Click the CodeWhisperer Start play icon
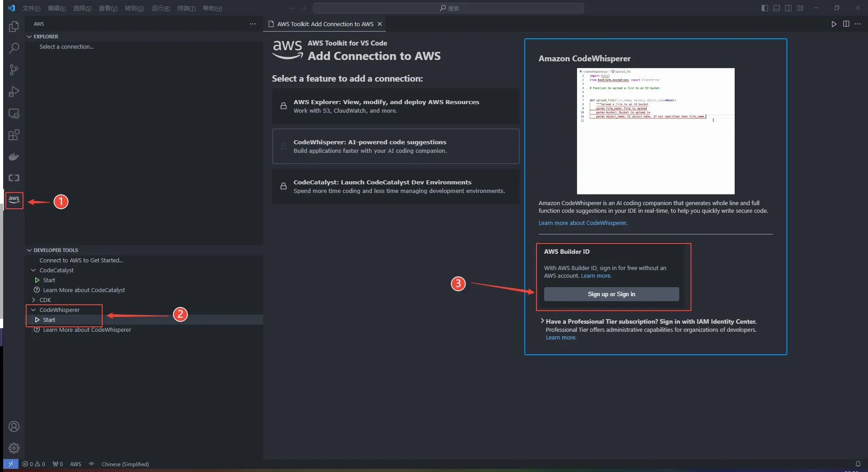The height and width of the screenshot is (472, 868). pos(37,320)
